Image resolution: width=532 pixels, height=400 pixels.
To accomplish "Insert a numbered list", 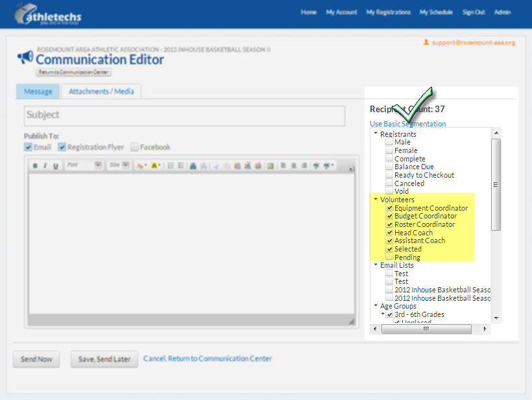I will tap(171, 165).
